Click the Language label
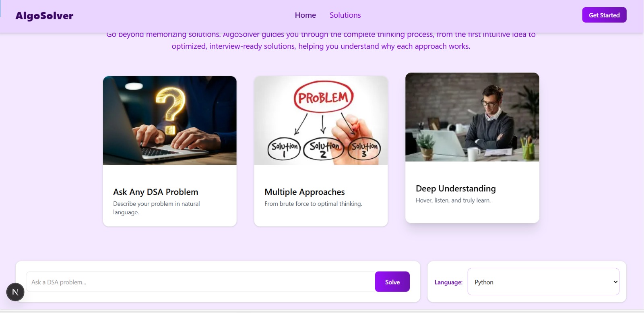Screen dimensions: 644x313 point(448,282)
